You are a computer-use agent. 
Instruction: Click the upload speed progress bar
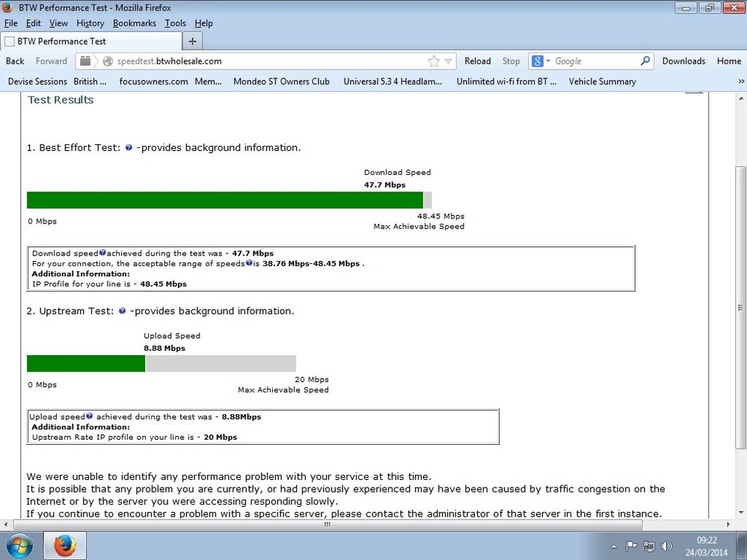[162, 363]
